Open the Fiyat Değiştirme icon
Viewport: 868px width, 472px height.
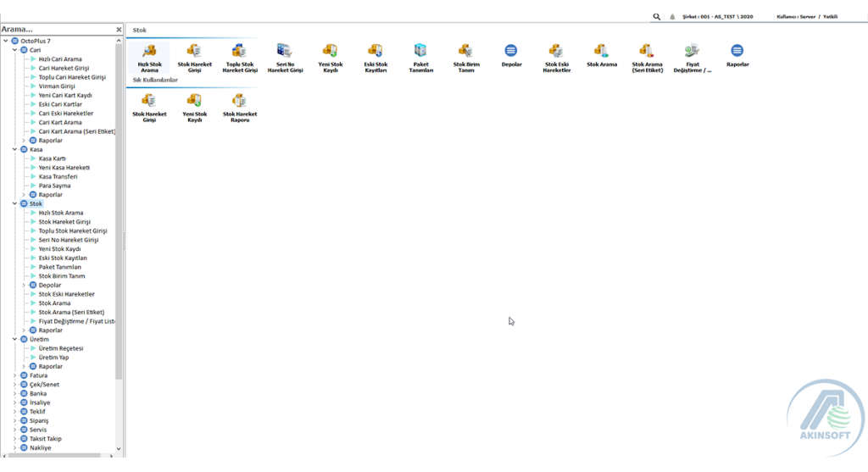pyautogui.click(x=692, y=53)
